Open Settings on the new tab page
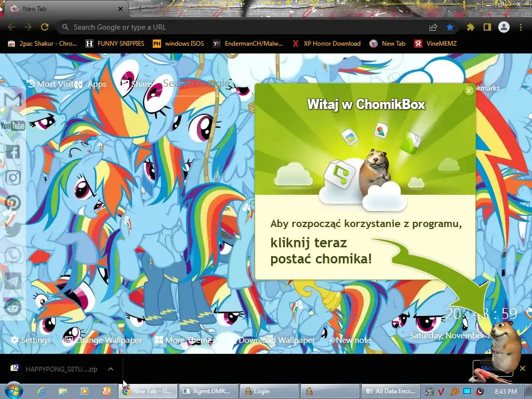This screenshot has height=399, width=532. (31, 340)
